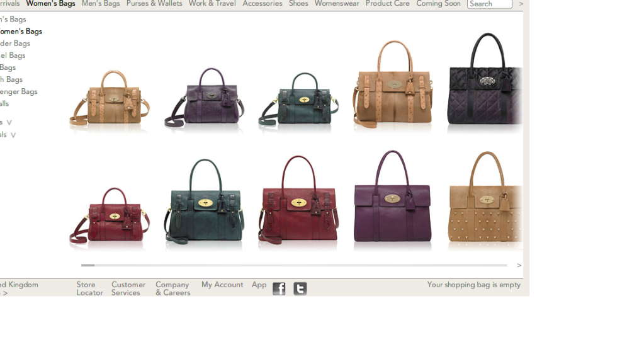Visit the Customer Services page
The width and height of the screenshot is (644, 349).
pyautogui.click(x=128, y=289)
